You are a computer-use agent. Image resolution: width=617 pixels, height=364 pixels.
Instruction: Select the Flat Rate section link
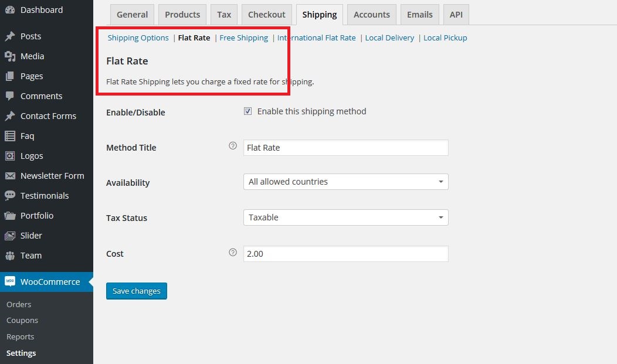[194, 38]
